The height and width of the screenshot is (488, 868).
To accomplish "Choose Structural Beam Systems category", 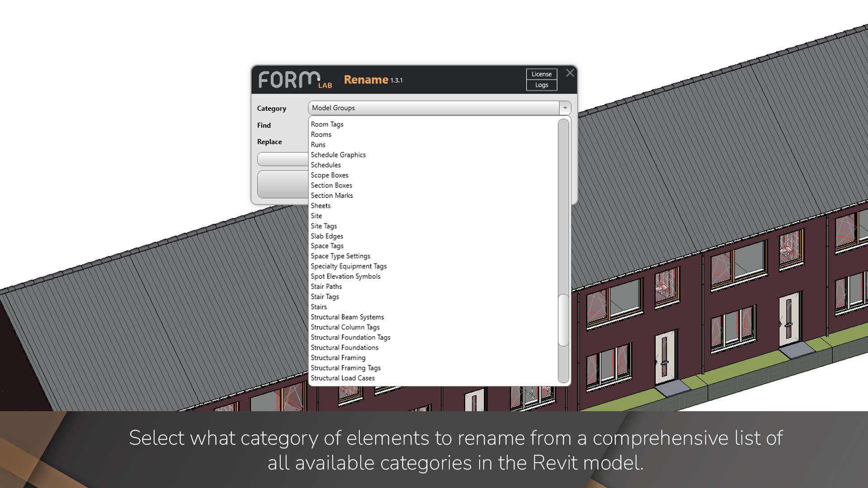I will click(347, 317).
